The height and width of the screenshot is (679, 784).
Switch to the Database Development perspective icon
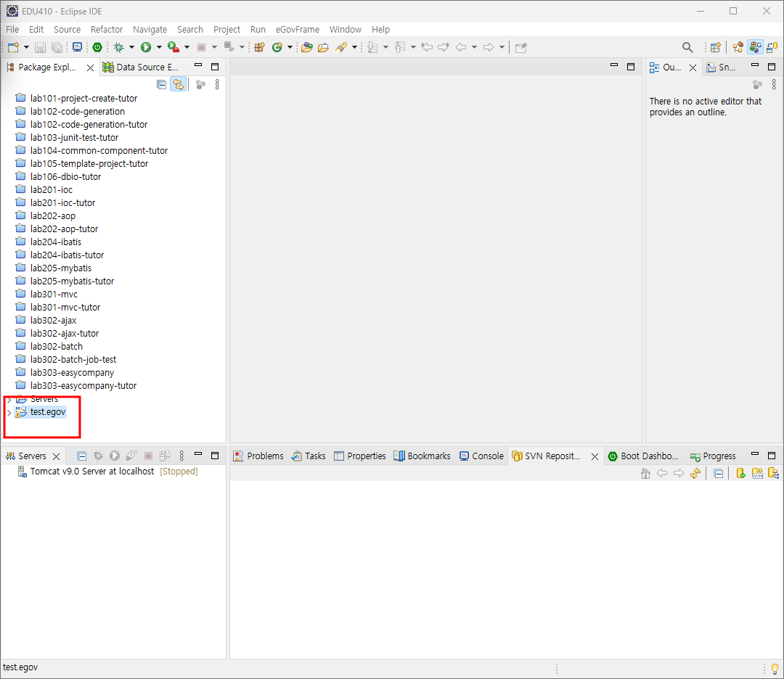coord(772,47)
